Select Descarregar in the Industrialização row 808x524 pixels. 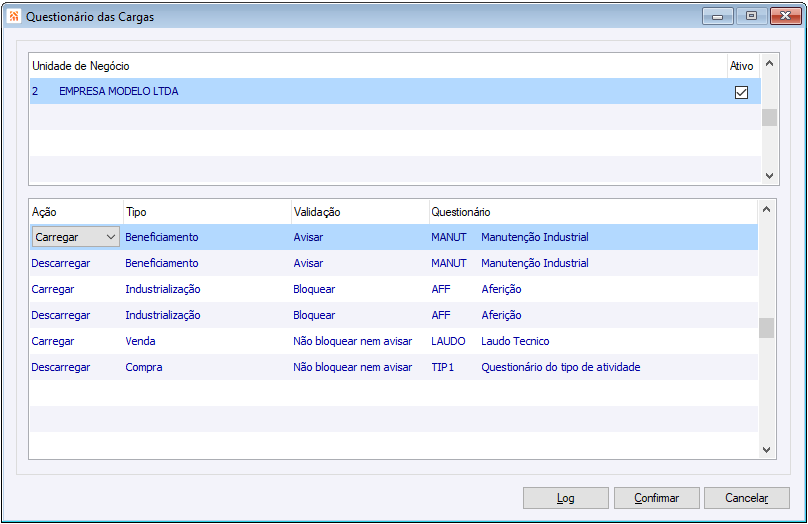tap(61, 315)
